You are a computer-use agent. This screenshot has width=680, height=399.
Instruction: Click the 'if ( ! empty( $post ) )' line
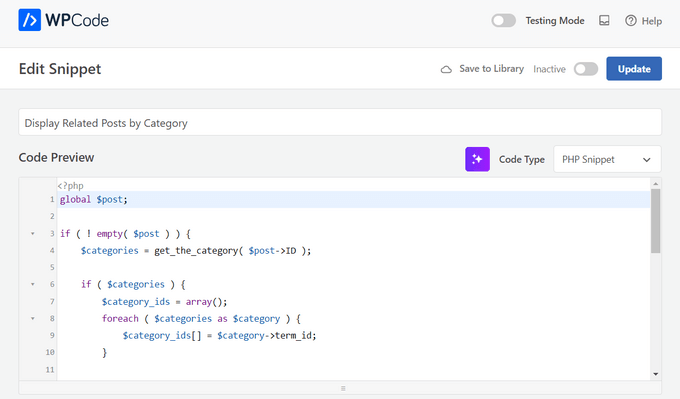click(125, 234)
